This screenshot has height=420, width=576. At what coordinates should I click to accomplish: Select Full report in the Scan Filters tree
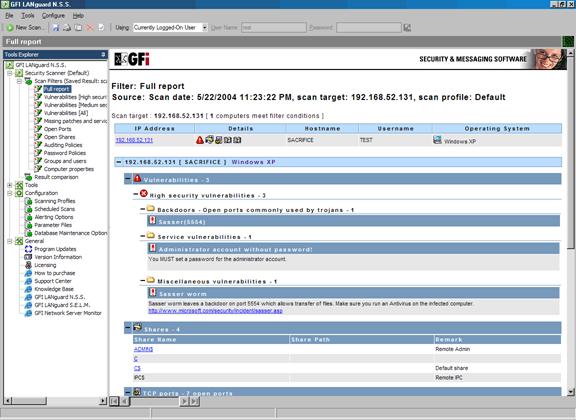[x=57, y=89]
